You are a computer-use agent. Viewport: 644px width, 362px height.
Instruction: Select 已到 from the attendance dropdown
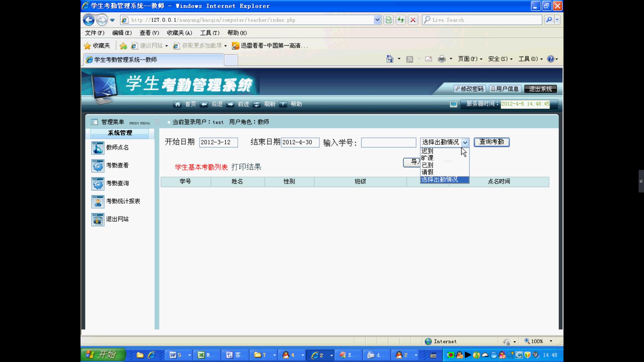[x=444, y=165]
